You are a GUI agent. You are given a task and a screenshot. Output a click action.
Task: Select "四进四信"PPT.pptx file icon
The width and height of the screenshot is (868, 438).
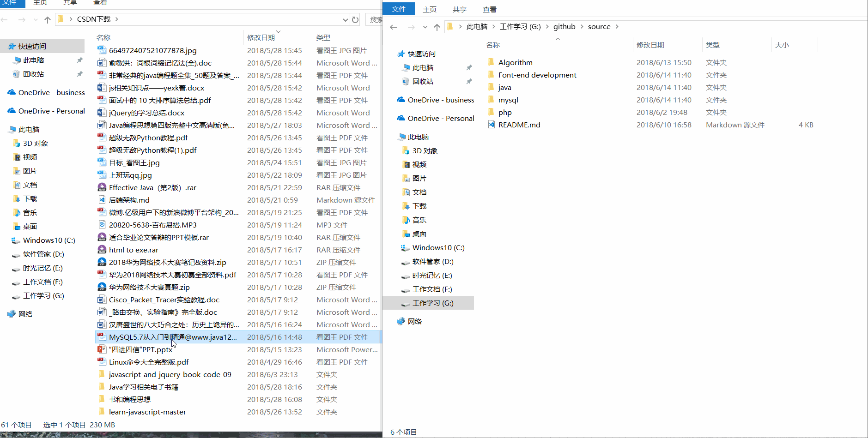coord(102,349)
